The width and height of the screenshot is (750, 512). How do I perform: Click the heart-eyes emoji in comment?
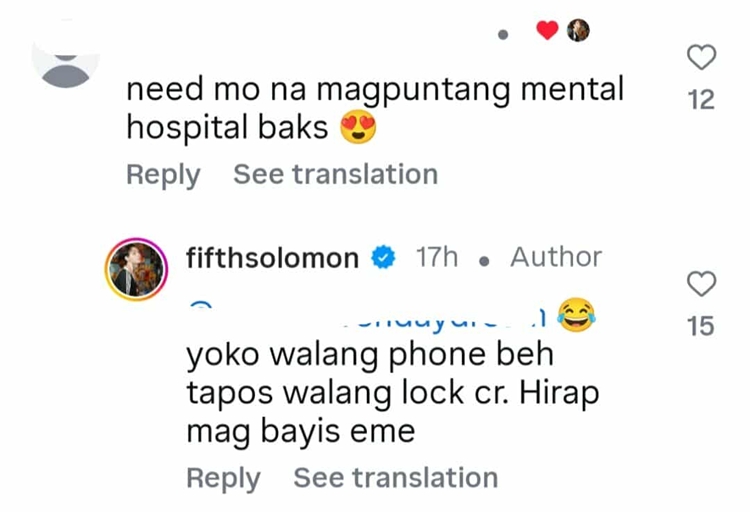(x=358, y=127)
